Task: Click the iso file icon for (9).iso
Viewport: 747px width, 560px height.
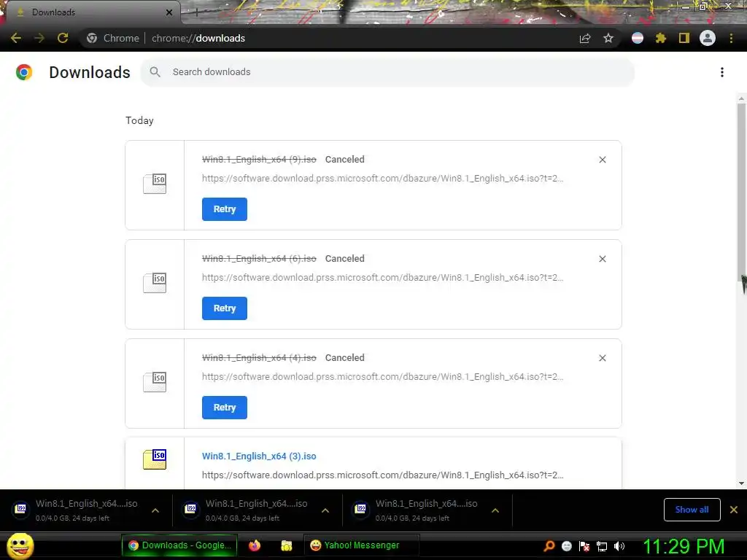Action: 155,184
